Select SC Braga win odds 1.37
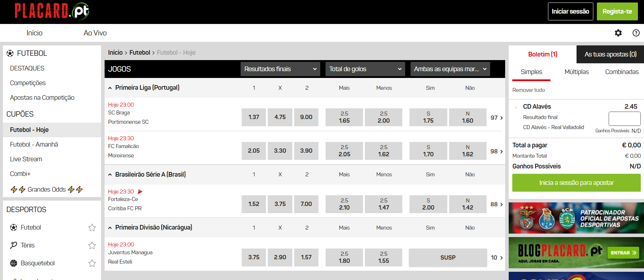644x280 pixels. (x=254, y=117)
